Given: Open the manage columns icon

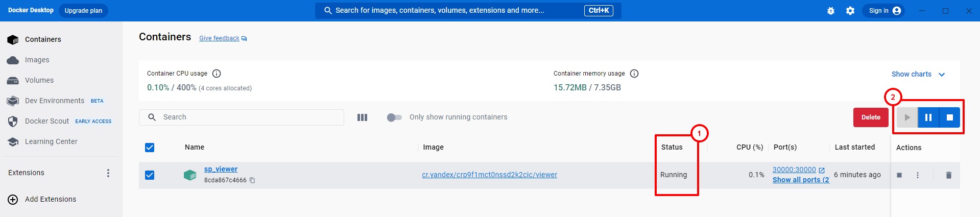Looking at the screenshot, I should point(362,117).
